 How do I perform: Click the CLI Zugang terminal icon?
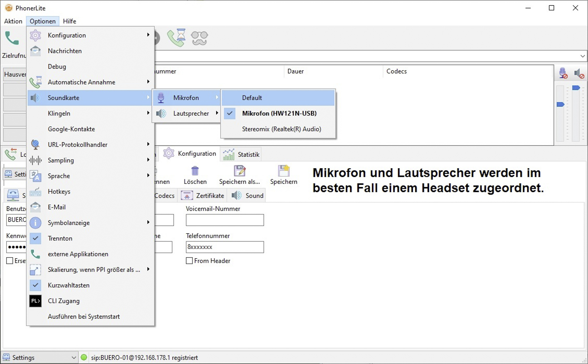click(35, 301)
